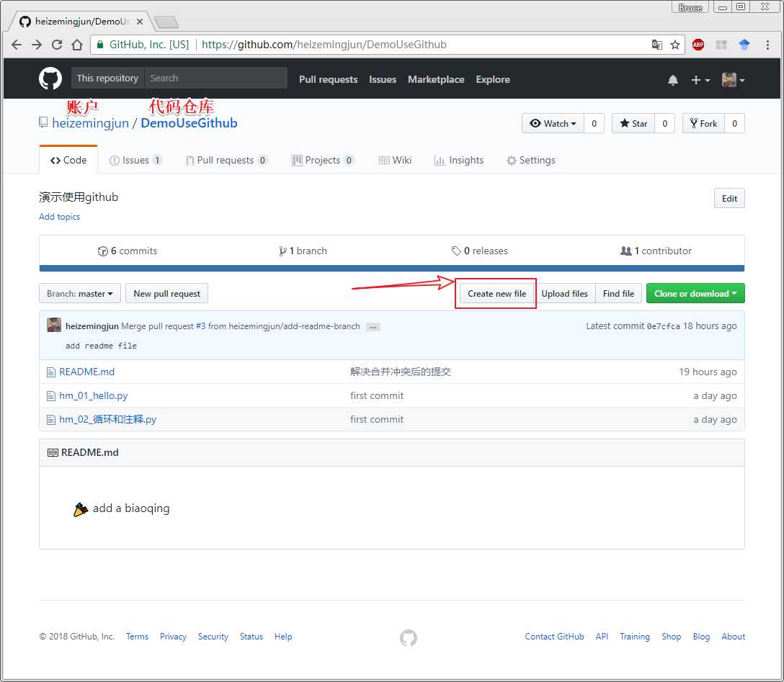
Task: Expand the commit message ellipsis
Action: [373, 327]
